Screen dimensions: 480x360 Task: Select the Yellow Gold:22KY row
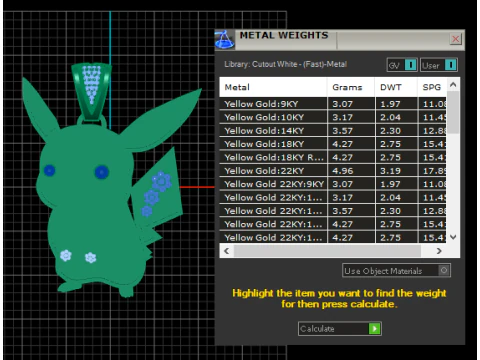pos(333,171)
